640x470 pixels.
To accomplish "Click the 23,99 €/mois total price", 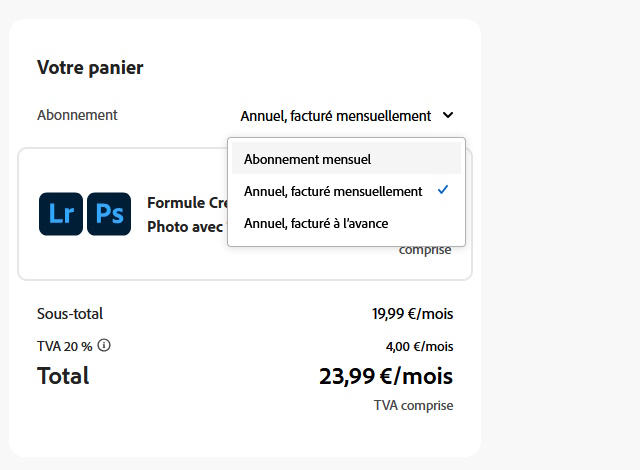I will (x=386, y=377).
